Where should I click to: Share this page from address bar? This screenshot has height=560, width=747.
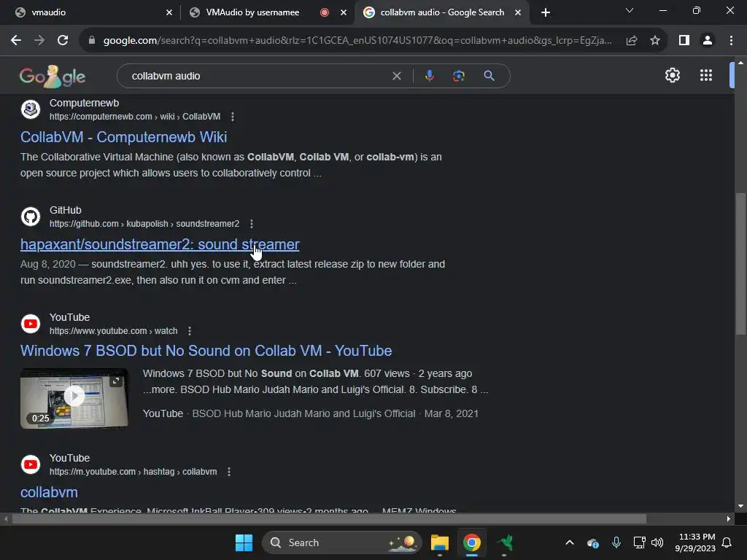(632, 41)
